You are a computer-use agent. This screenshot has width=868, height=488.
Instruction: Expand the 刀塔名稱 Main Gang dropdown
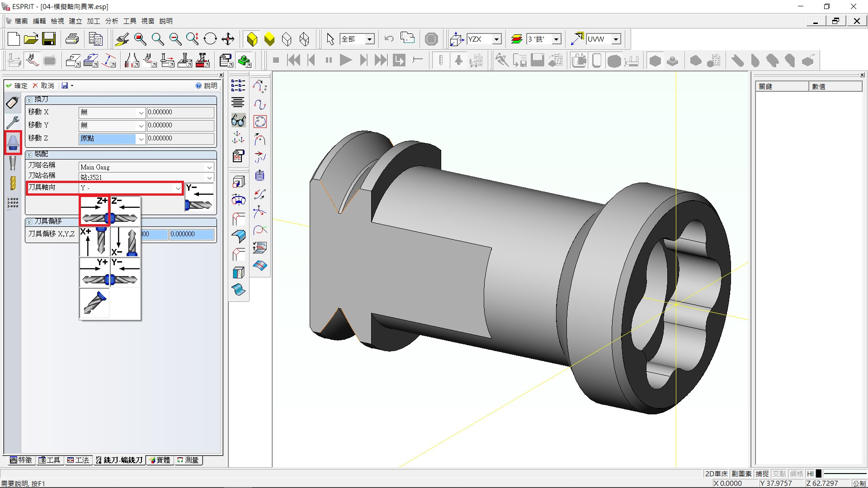(209, 167)
